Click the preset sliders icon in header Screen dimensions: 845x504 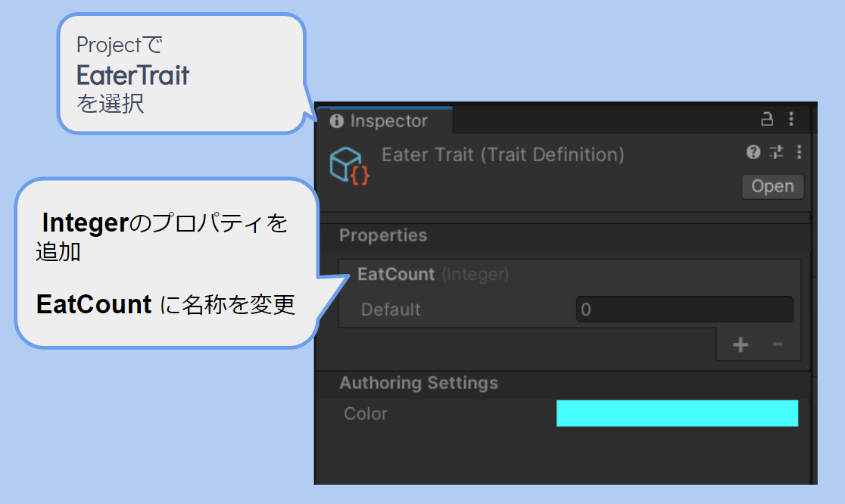[x=777, y=152]
